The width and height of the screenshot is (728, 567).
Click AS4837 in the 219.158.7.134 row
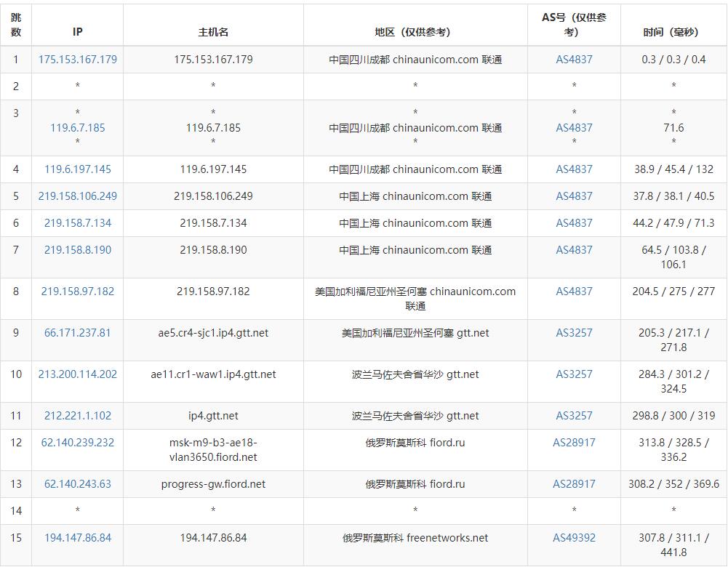[x=574, y=222]
